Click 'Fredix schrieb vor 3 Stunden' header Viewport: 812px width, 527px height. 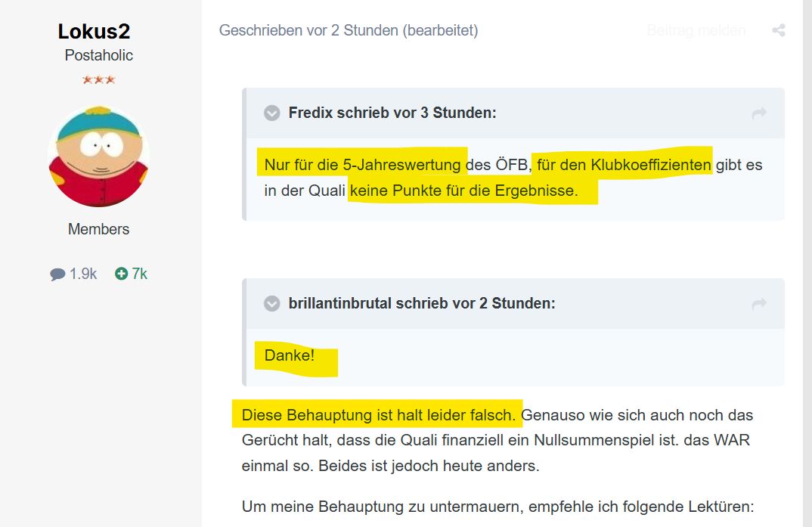[x=392, y=113]
